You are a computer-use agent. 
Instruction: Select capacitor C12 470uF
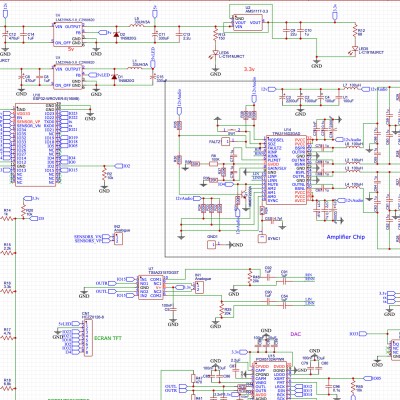[x=5, y=34]
